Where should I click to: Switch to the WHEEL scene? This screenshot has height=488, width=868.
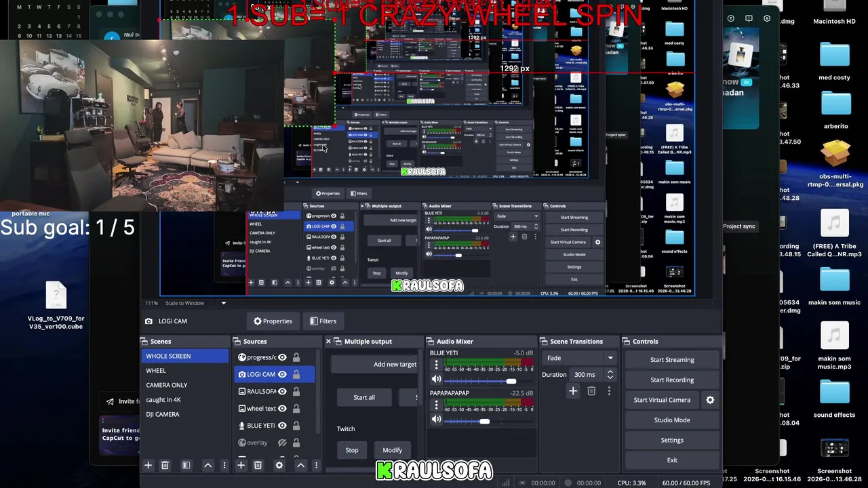pos(185,371)
